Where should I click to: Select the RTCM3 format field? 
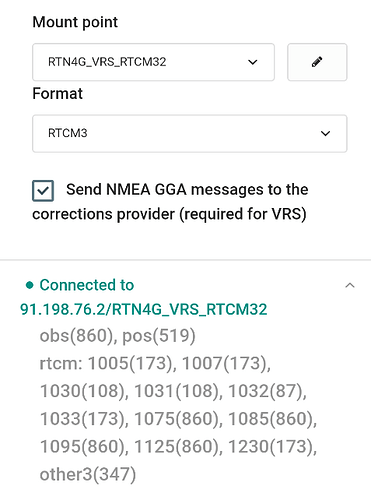coord(190,133)
